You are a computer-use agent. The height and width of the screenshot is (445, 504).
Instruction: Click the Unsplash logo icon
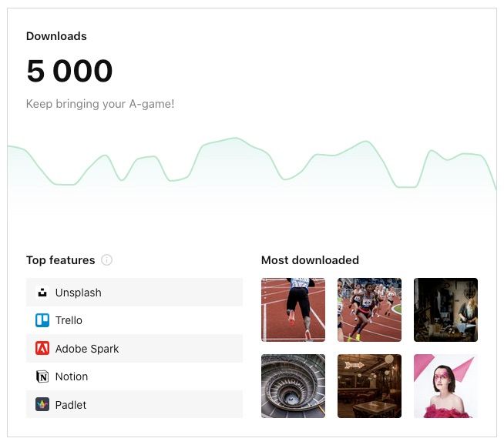[42, 293]
